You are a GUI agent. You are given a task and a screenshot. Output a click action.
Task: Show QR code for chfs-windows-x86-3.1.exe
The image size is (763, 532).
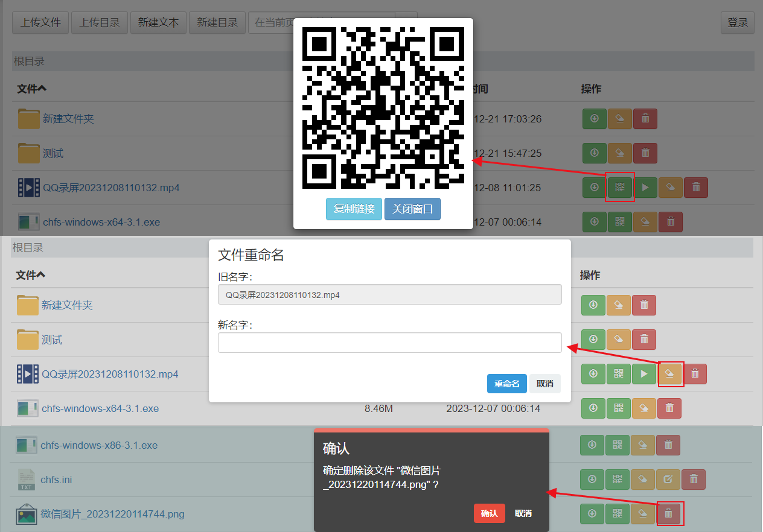(617, 445)
